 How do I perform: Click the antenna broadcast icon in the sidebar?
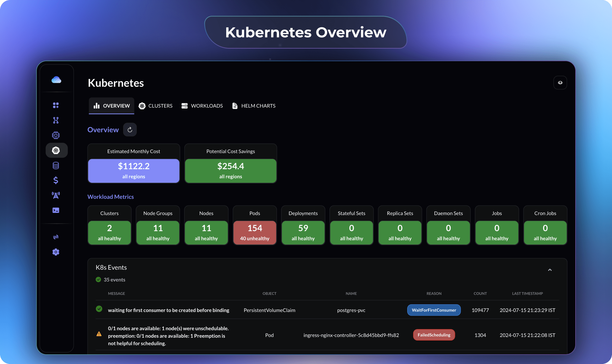pyautogui.click(x=56, y=195)
